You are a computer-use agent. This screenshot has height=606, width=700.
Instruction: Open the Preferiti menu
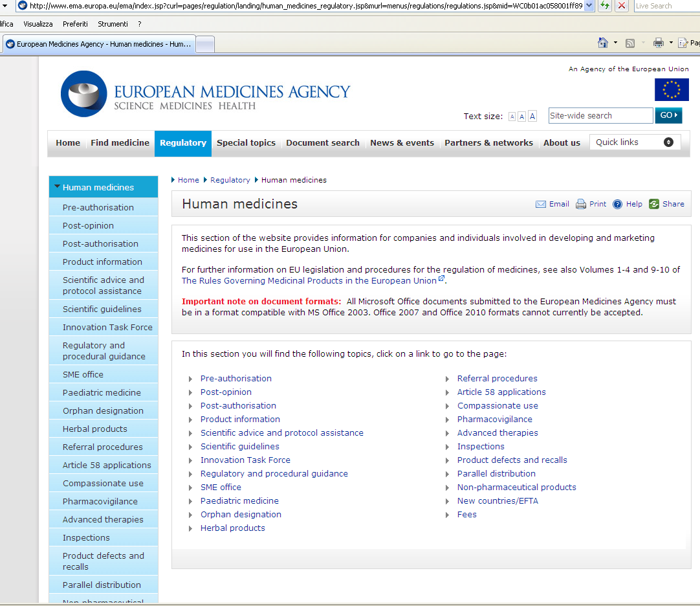click(75, 24)
